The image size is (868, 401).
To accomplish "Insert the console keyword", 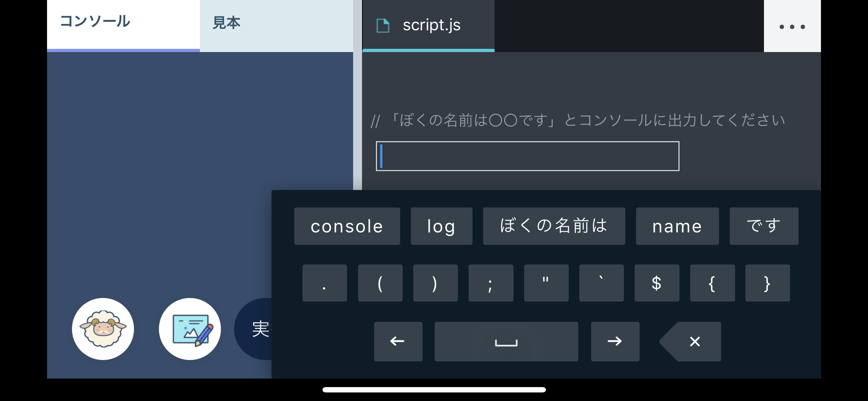I will click(347, 226).
